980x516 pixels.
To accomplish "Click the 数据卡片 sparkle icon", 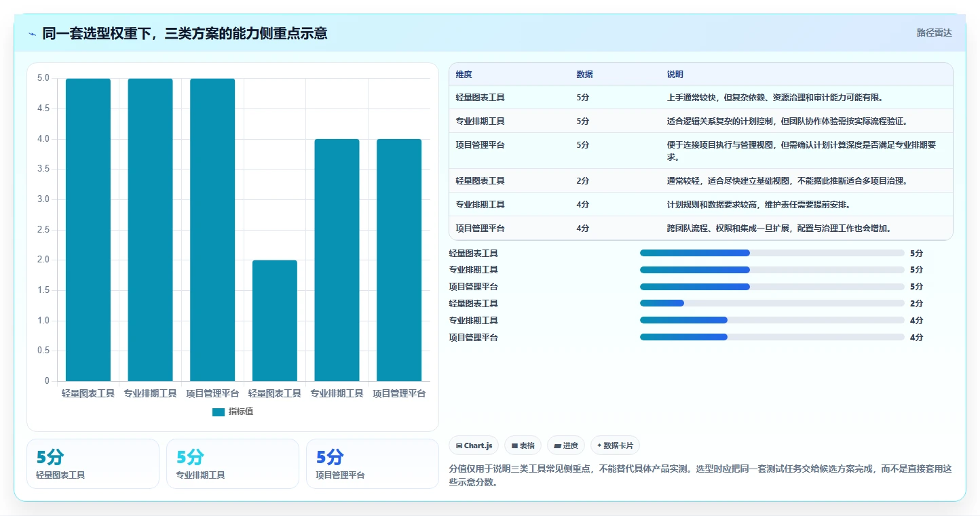I will pyautogui.click(x=599, y=446).
